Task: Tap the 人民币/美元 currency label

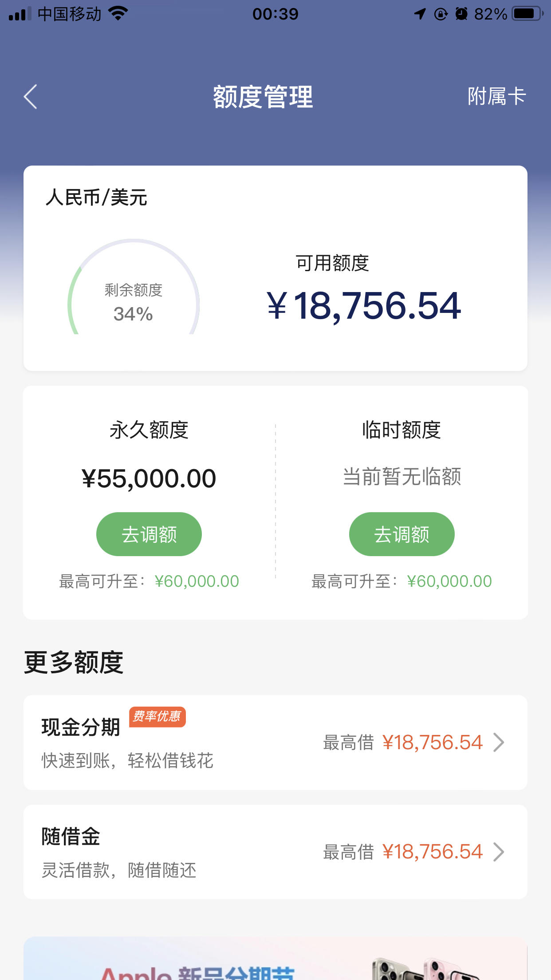Action: (x=96, y=198)
